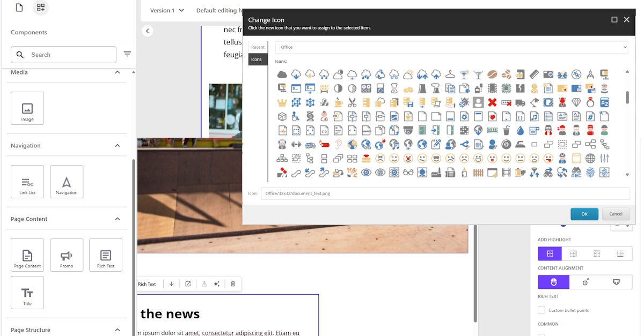Choose the clown-nose smiley icon
This screenshot has width=644, height=336.
coord(408,158)
